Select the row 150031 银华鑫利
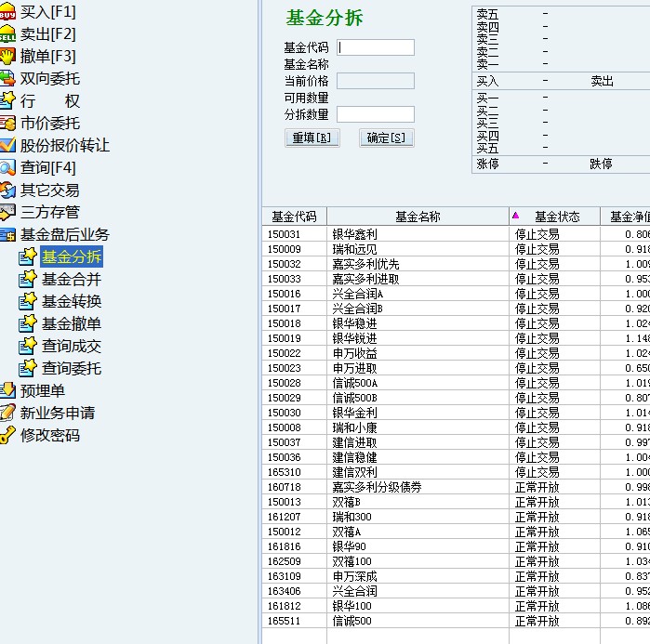This screenshot has height=644, width=650. [x=456, y=234]
